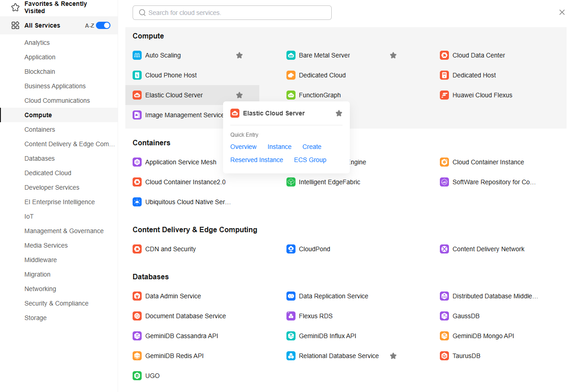572x392 pixels.
Task: Click the UGO service icon
Action: tap(137, 376)
